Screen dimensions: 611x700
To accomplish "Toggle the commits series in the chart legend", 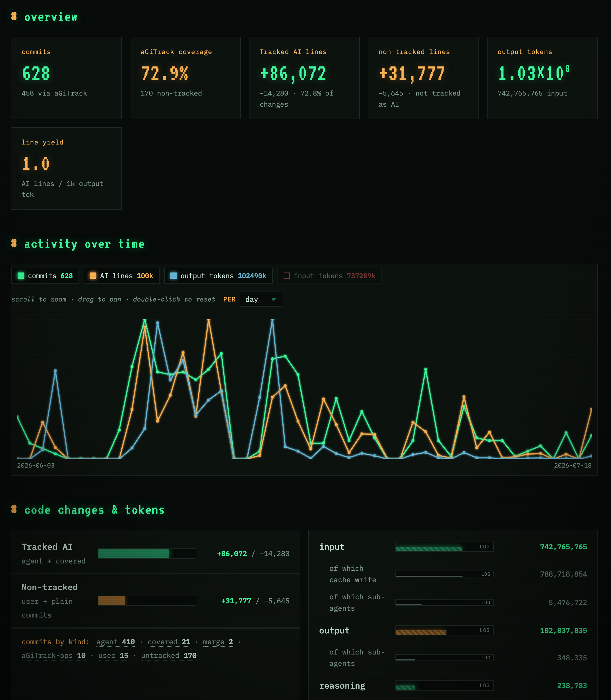I will click(45, 276).
